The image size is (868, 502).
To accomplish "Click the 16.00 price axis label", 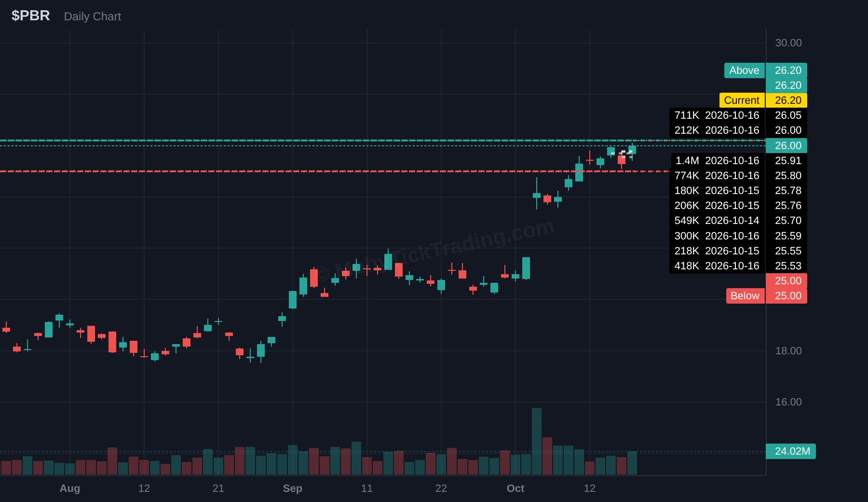I will tap(788, 402).
